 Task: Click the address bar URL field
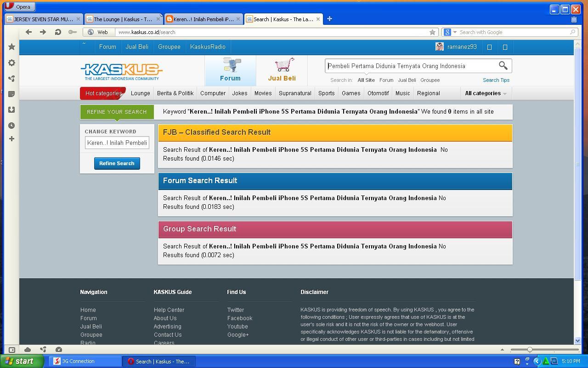coord(271,32)
